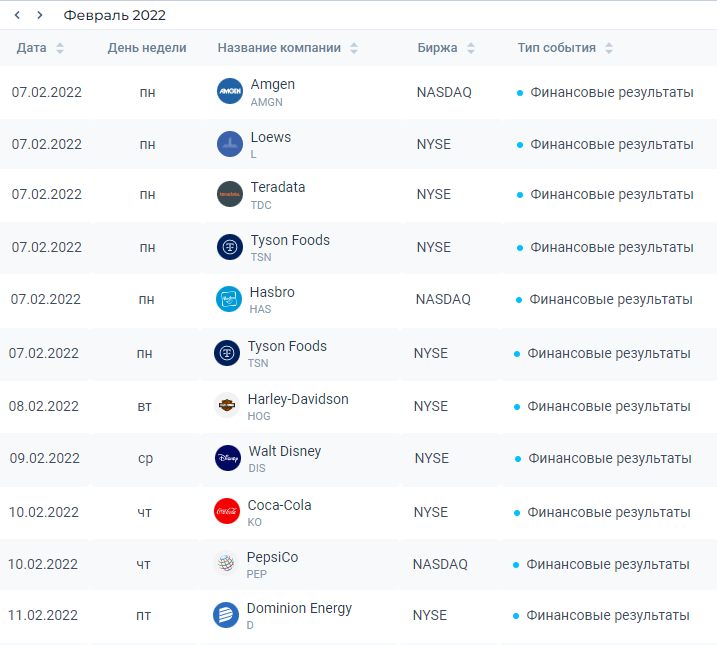The image size is (717, 646).
Task: Click Финансовые результаты in Amgen row
Action: click(611, 93)
